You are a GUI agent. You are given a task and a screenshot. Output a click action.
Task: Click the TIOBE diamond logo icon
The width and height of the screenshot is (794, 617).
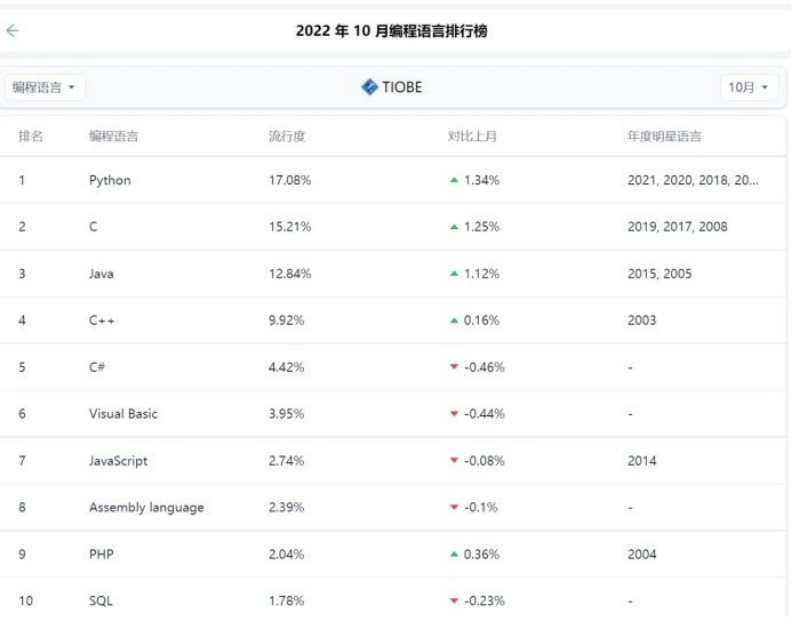[x=369, y=87]
